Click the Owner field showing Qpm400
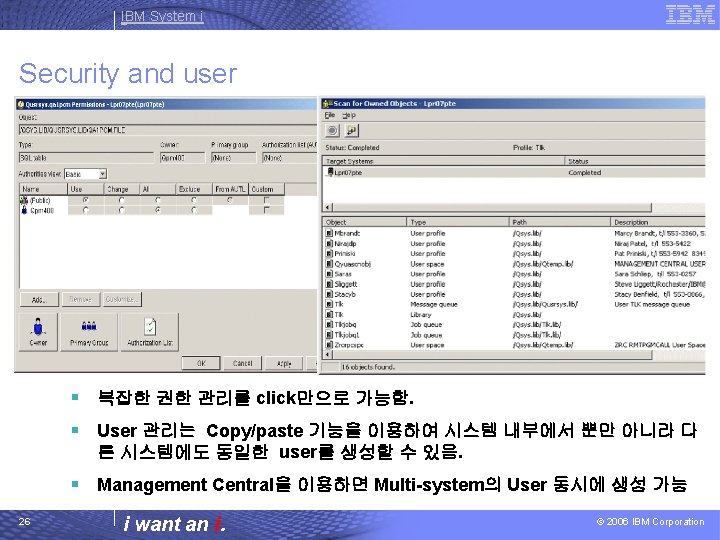The width and height of the screenshot is (720, 540). point(182,158)
